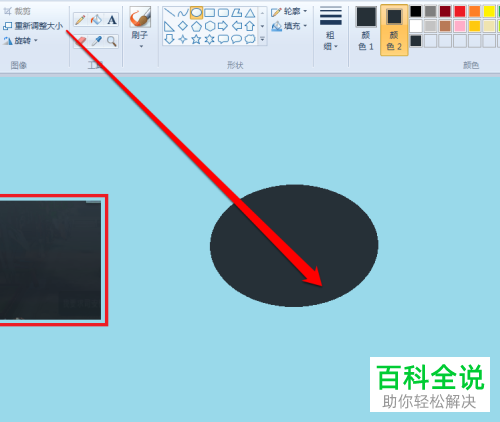Choose the Left arrow shape
Viewport: 500px width, 422px height.
point(237,26)
